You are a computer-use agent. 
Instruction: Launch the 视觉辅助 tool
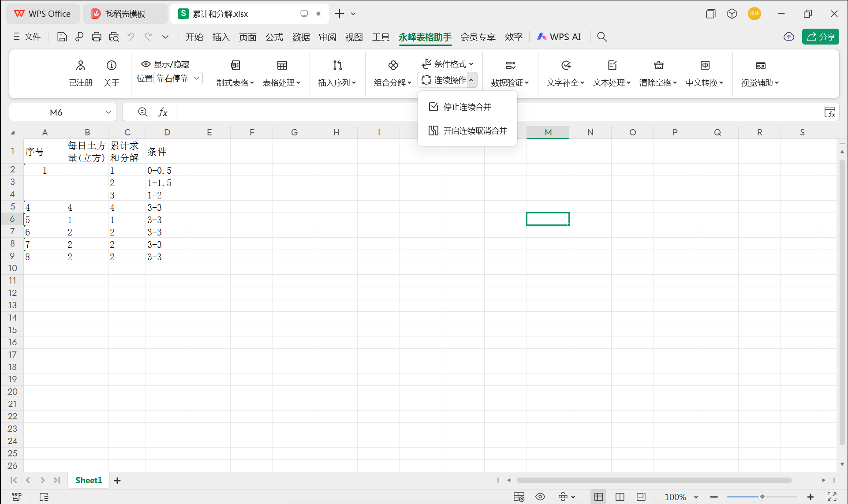(760, 73)
